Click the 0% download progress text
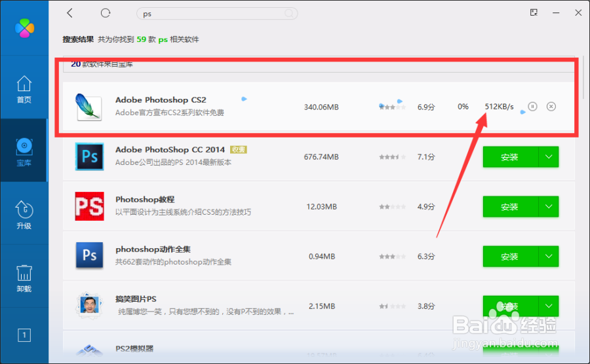590x364 pixels. [463, 107]
